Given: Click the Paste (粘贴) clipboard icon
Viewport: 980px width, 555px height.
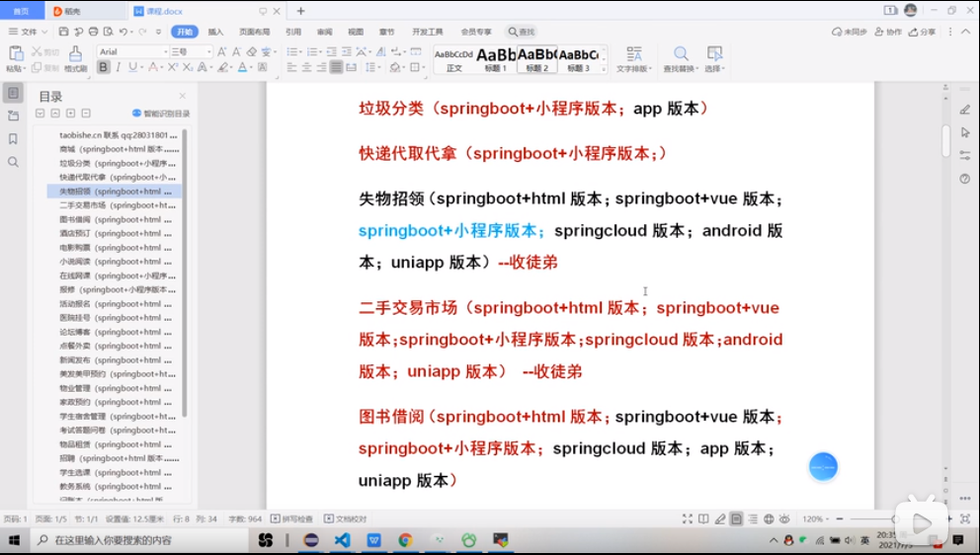Looking at the screenshot, I should click(15, 54).
